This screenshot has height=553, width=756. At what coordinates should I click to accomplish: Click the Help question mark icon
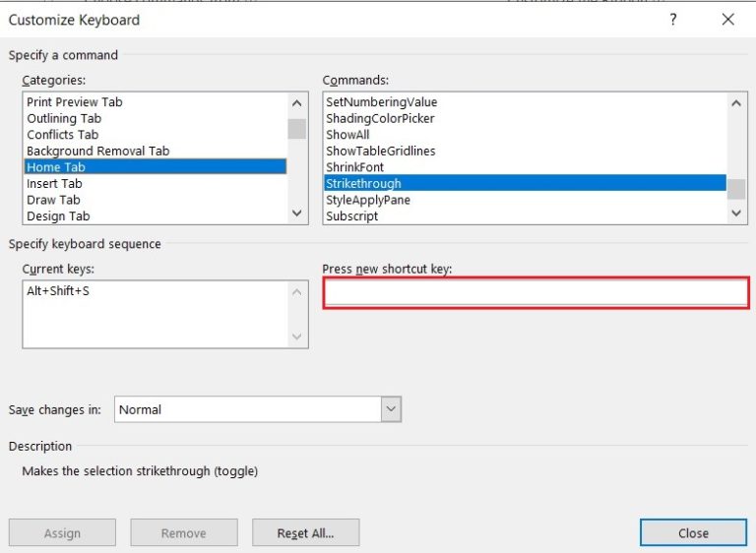click(x=673, y=20)
